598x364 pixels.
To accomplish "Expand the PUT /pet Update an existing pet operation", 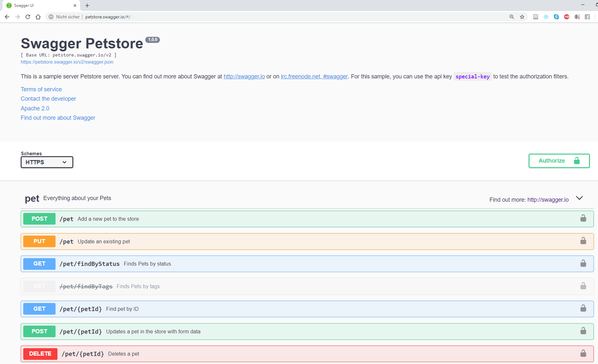I will pyautogui.click(x=307, y=241).
